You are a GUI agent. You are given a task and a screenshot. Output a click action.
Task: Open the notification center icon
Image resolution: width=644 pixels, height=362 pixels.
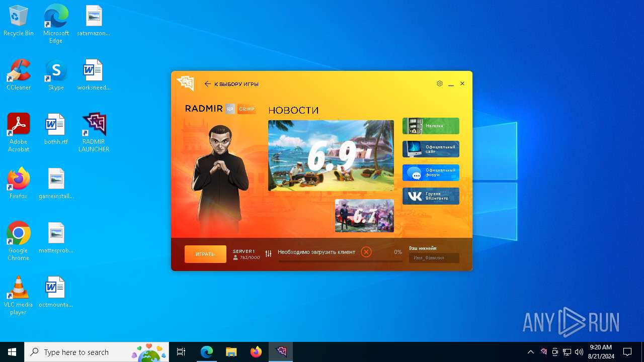(x=627, y=352)
